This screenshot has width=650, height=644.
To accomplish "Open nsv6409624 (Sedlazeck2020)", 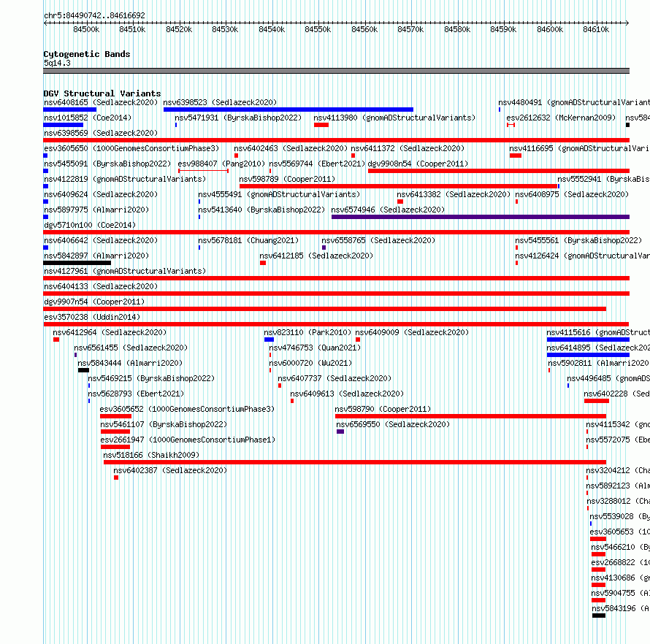I will pyautogui.click(x=101, y=194).
